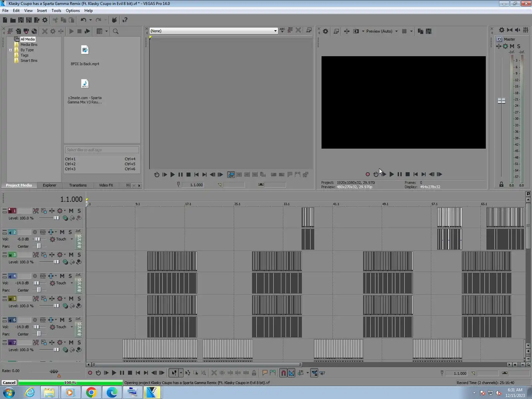Mute video track 1
Screen dimensions: 532x399
click(x=71, y=211)
